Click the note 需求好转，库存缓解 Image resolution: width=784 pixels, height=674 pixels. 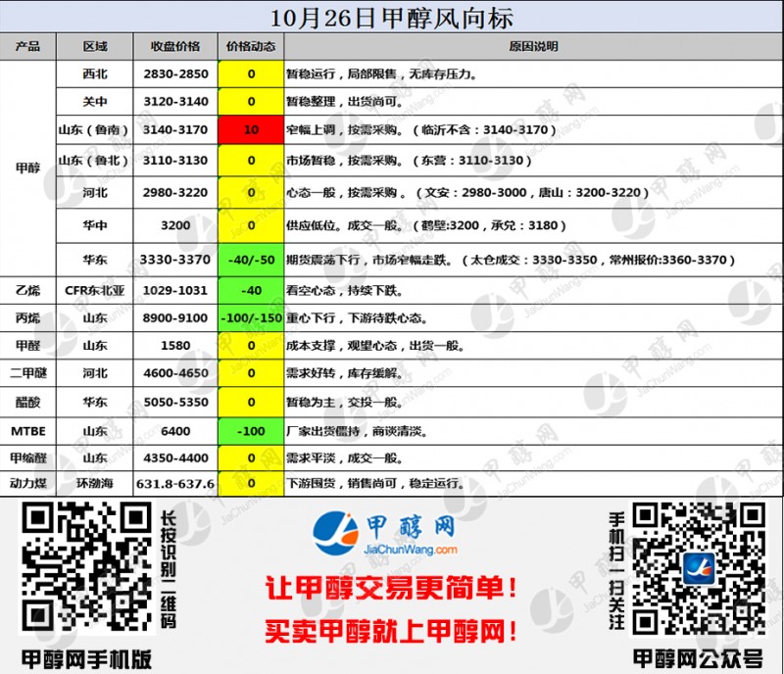click(345, 373)
